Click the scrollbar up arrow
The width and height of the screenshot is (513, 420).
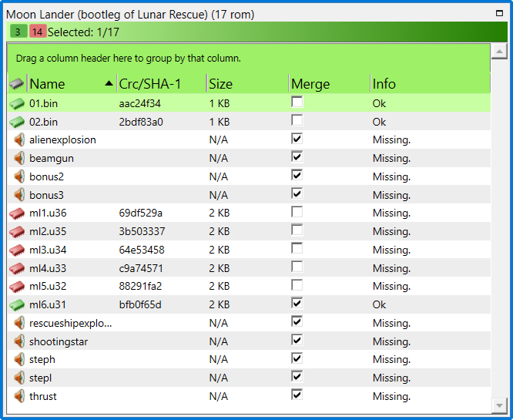pos(499,52)
